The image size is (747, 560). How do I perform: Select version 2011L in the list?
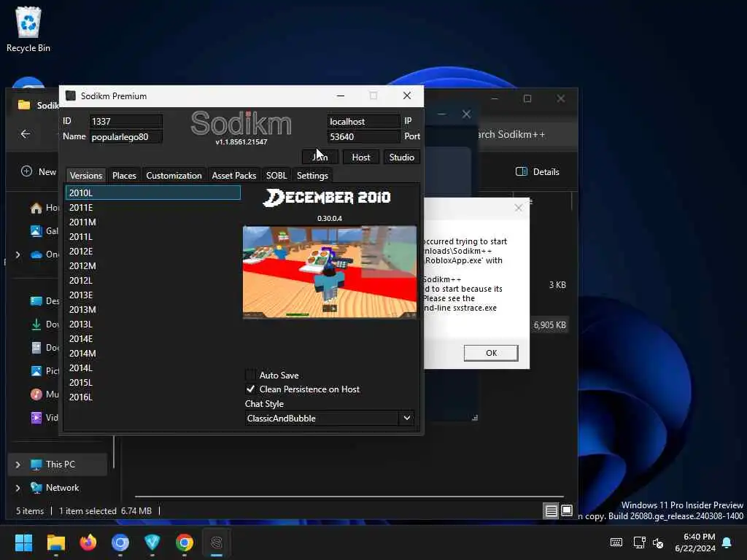(x=153, y=237)
